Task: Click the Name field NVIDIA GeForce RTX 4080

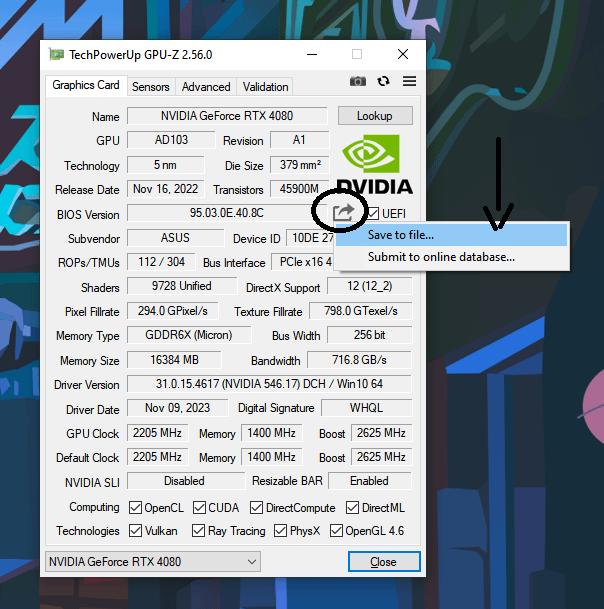Action: [227, 116]
